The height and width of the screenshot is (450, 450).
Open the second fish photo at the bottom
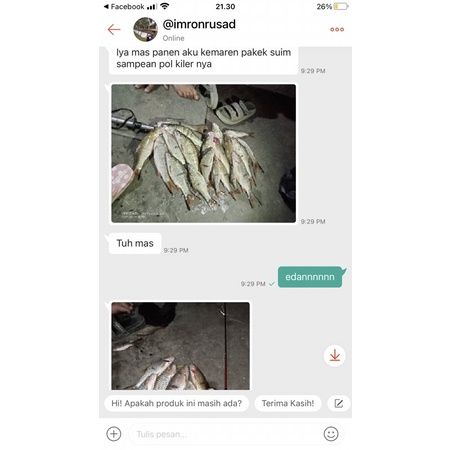180,346
